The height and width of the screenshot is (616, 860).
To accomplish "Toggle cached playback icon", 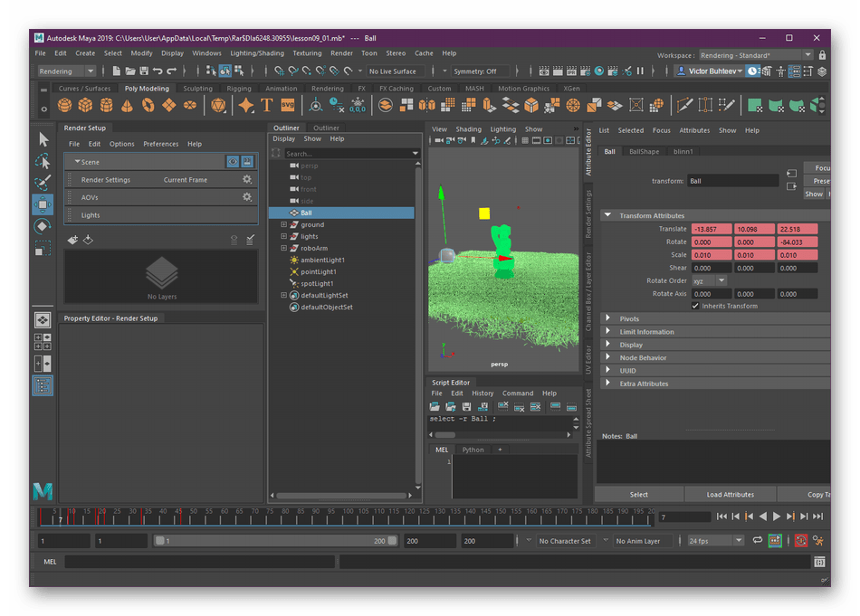I will [775, 541].
